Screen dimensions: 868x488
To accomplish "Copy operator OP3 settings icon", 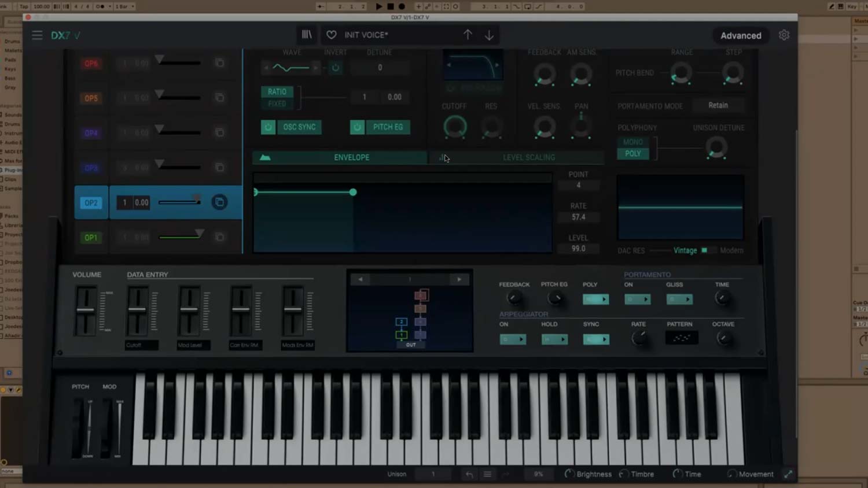I will (x=219, y=167).
